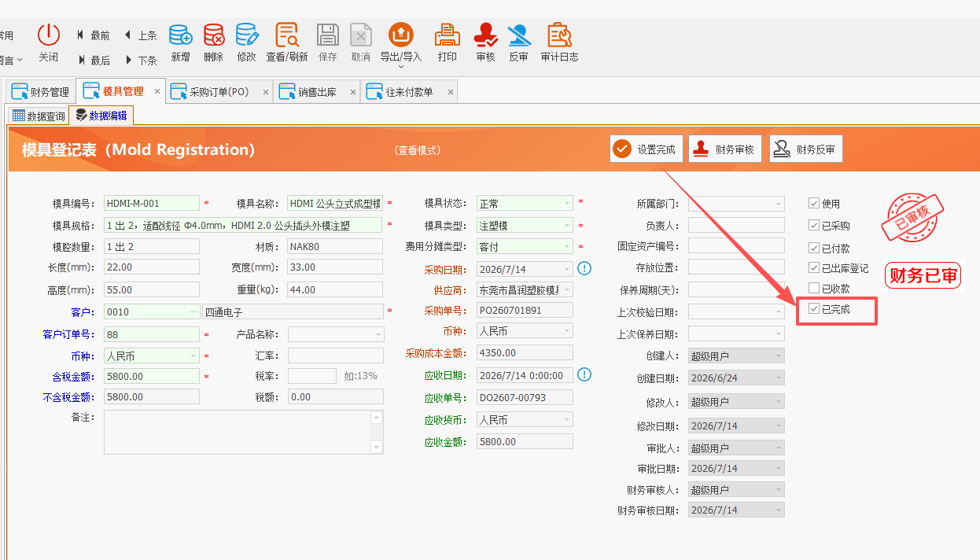The image size is (980, 560).
Task: Click the 应收单号 field
Action: [x=525, y=397]
